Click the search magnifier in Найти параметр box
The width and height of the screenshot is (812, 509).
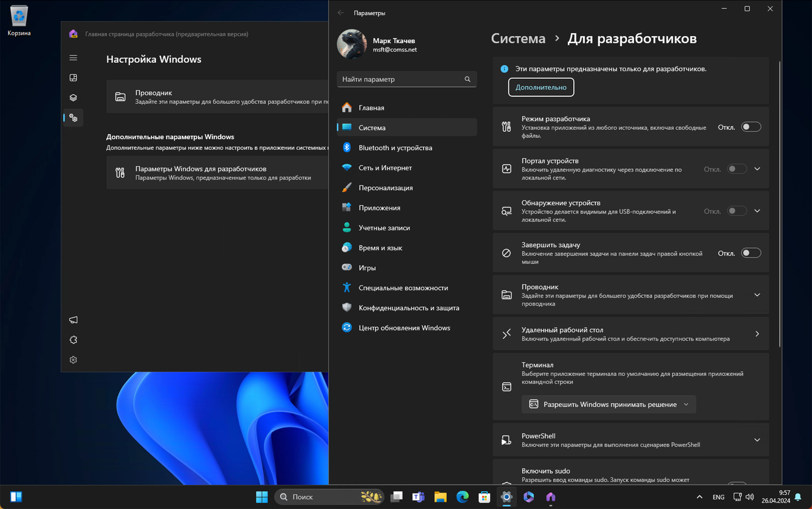click(468, 79)
